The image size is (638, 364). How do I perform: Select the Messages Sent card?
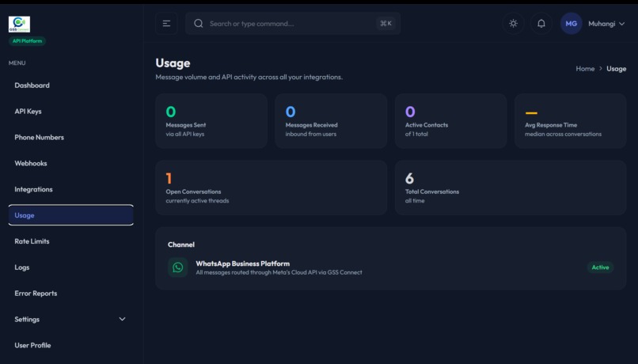211,121
